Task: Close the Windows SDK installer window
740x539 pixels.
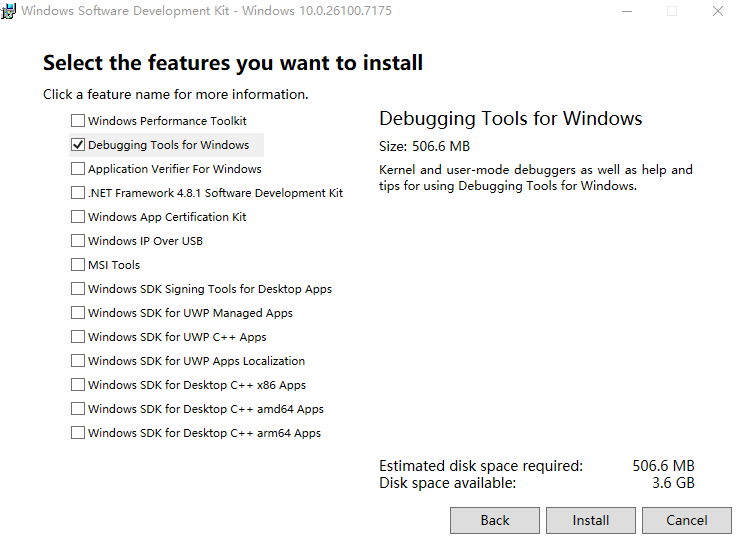Action: coord(718,11)
